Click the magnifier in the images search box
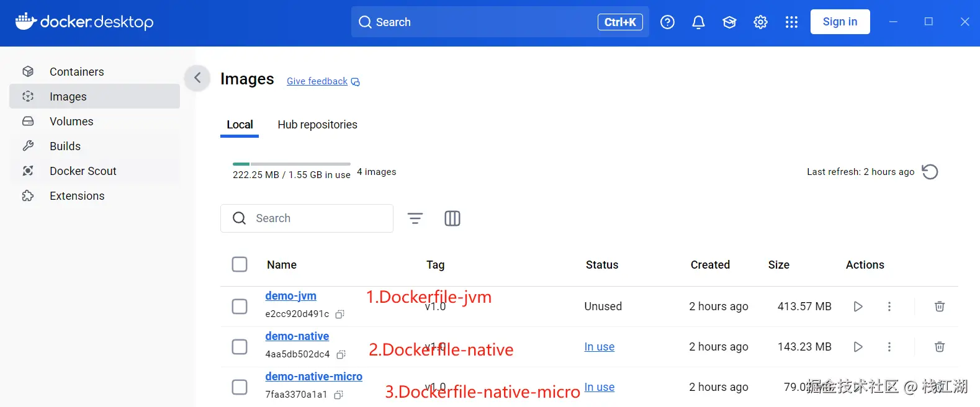The width and height of the screenshot is (980, 407). point(239,218)
